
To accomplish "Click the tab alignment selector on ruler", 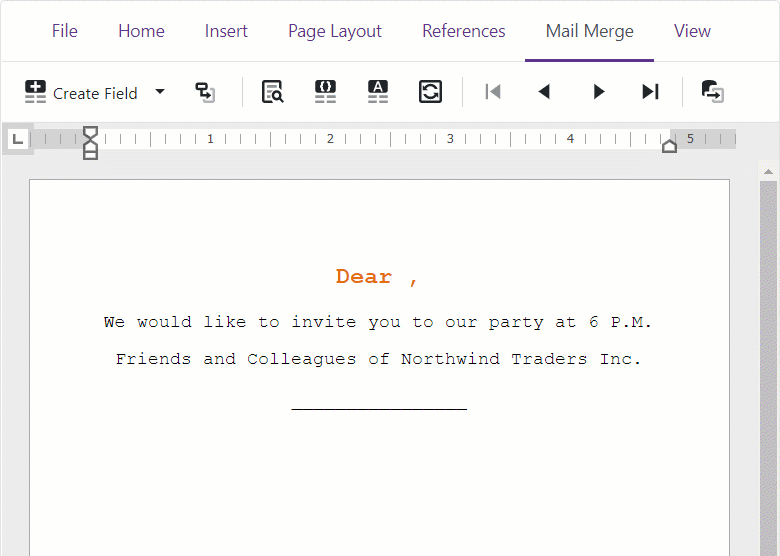I will (18, 139).
